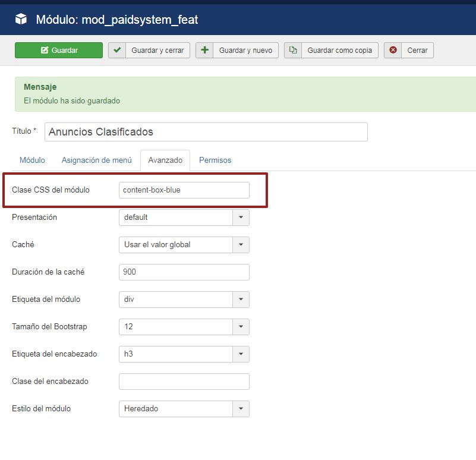Click the Etiqueta del módulo dropdown arrow

[x=241, y=300]
